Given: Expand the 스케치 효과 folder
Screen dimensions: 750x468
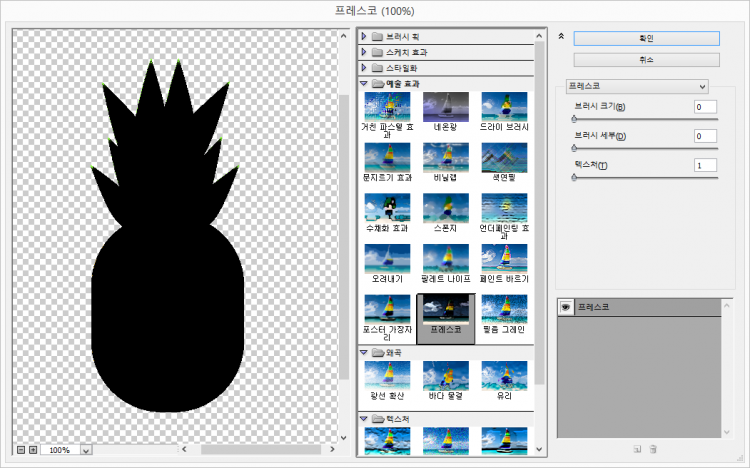Looking at the screenshot, I should [365, 51].
